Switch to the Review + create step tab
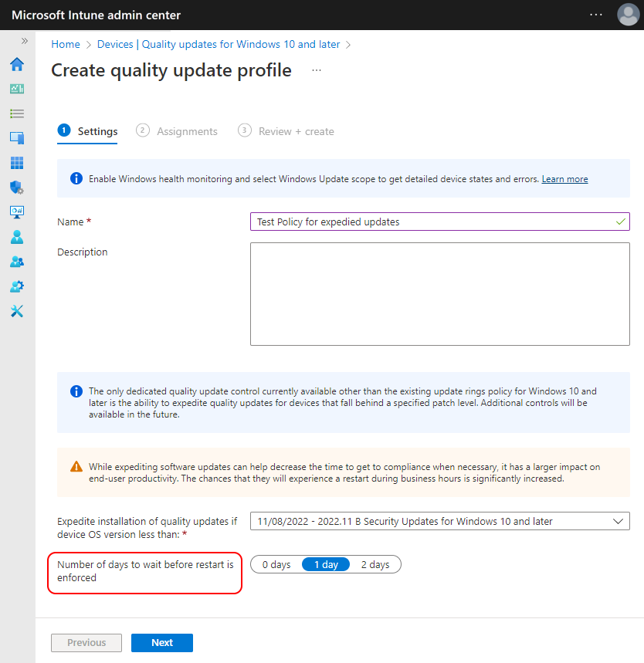Viewport: 644px width, 663px height. pos(286,131)
